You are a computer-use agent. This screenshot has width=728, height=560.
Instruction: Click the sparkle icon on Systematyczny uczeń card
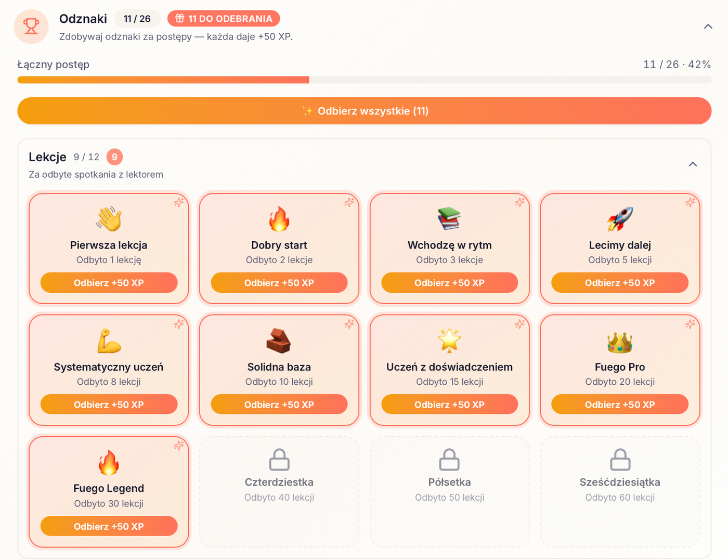click(179, 324)
